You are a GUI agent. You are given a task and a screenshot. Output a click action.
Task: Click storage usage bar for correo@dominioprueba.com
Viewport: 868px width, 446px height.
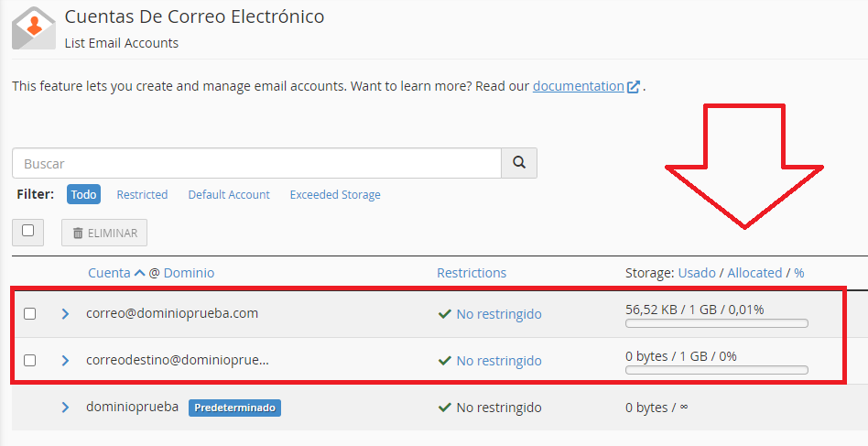716,323
